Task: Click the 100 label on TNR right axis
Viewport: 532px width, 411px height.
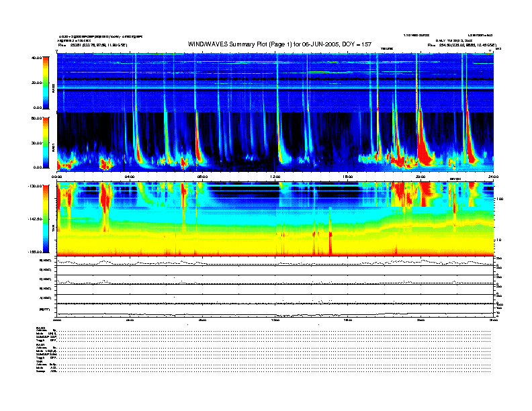Action: tap(500, 199)
